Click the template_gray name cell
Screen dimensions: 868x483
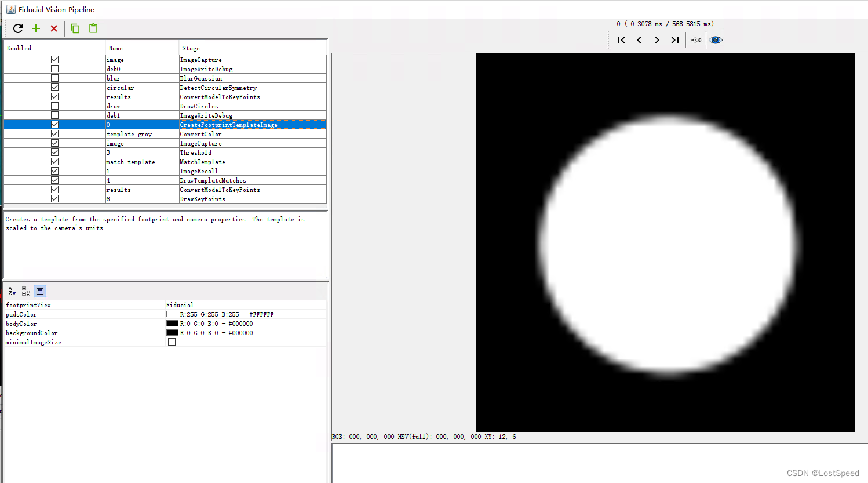pos(142,134)
